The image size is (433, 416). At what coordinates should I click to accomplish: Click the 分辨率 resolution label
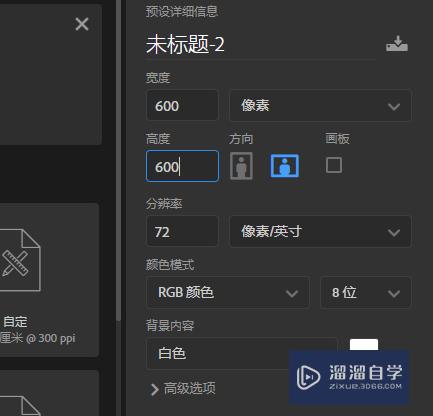[x=164, y=204]
